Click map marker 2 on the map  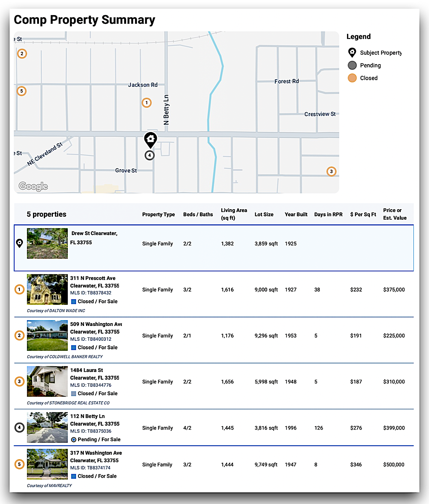22,54
